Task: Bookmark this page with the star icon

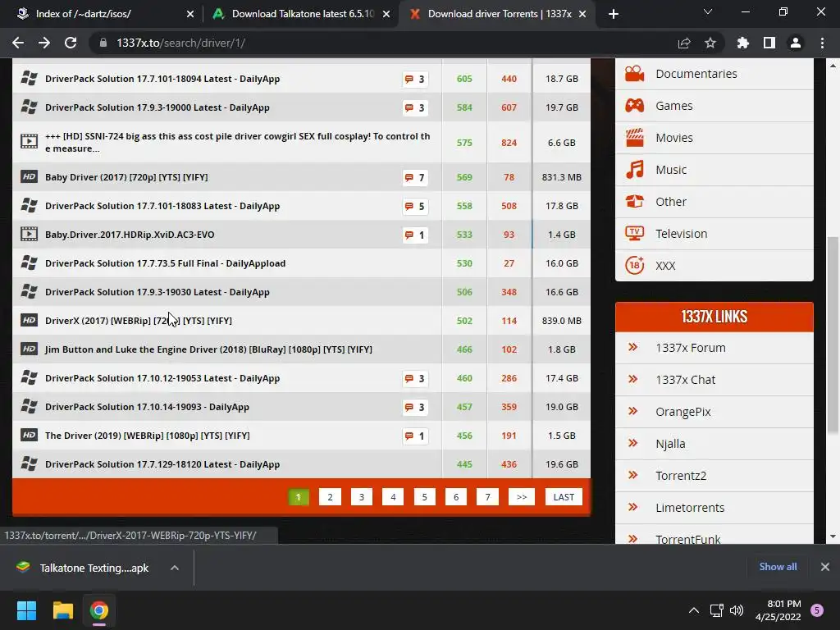Action: click(710, 43)
